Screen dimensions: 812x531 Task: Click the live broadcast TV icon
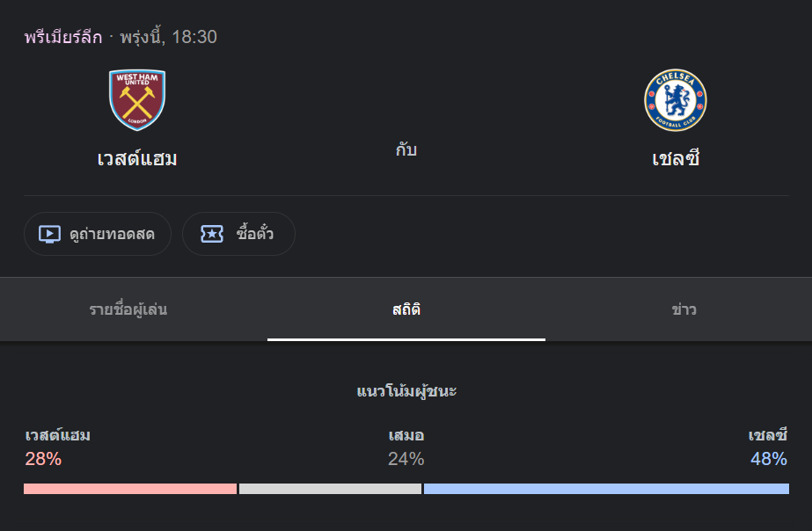(50, 234)
